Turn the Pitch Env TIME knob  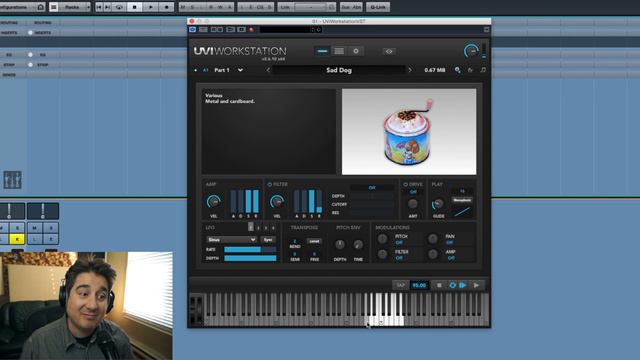(358, 244)
